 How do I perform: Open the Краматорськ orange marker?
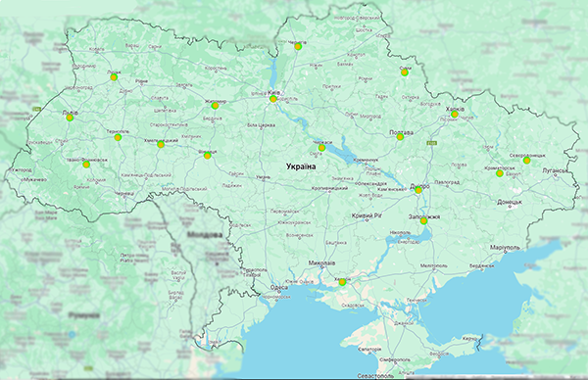(500, 173)
